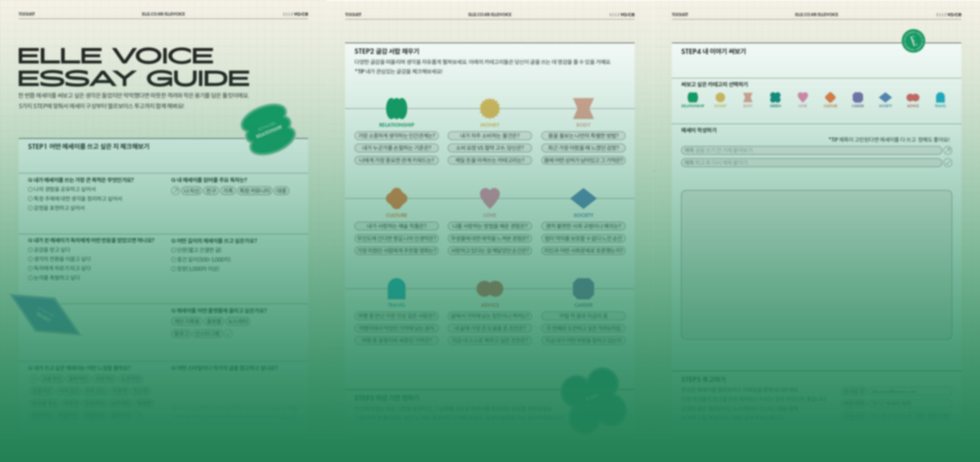Check the 소비 요정 VS 절약 고수 prompt
The height and width of the screenshot is (462, 980).
pos(490,148)
